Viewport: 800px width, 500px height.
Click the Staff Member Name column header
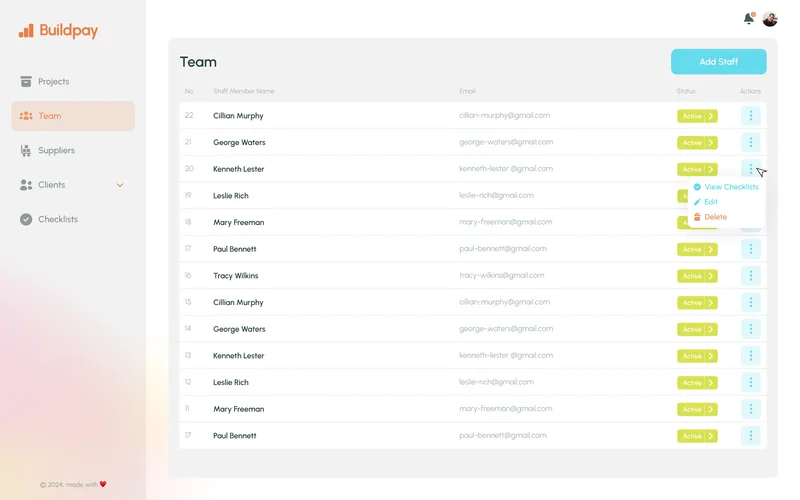click(243, 91)
